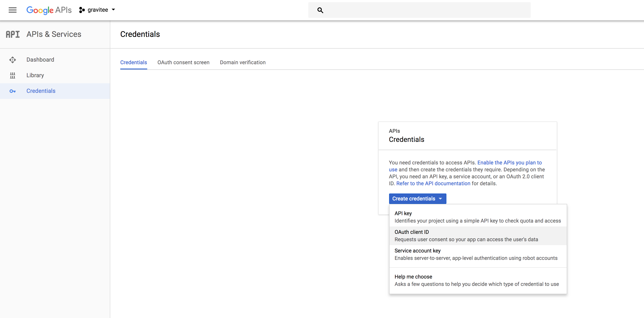644x318 pixels.
Task: Expand the gravitee project selector dropdown
Action: click(x=113, y=10)
